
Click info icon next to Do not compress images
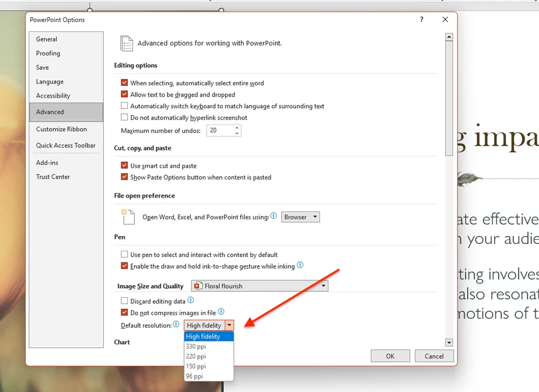click(221, 312)
